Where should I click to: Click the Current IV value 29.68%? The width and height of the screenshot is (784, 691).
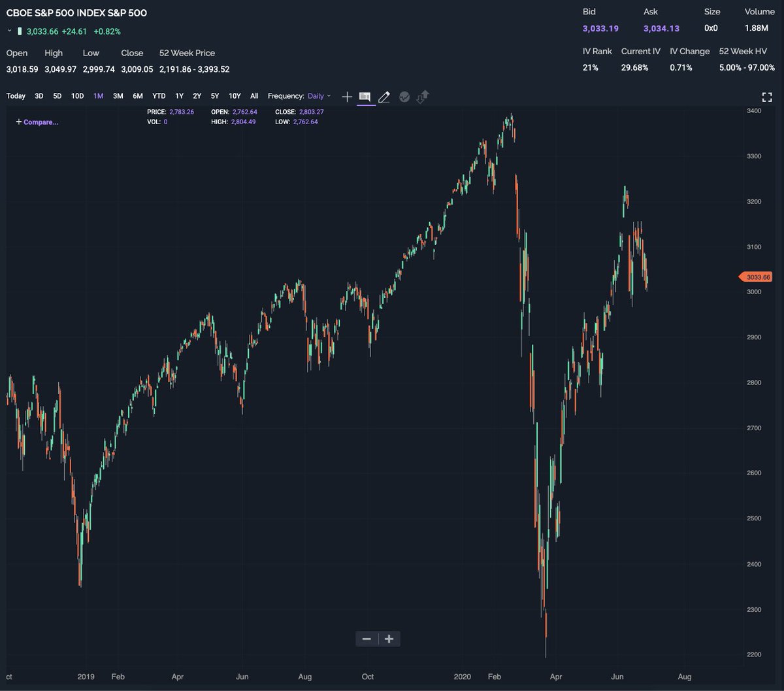635,68
